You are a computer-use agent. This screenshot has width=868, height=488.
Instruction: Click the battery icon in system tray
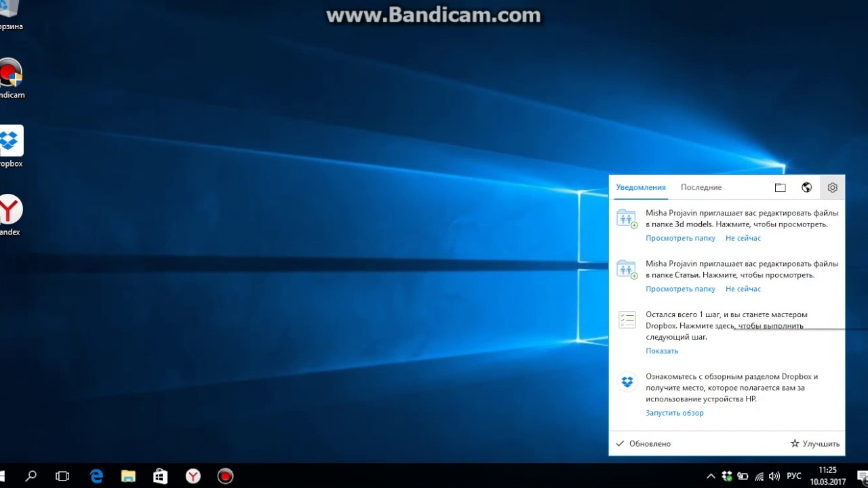click(743, 476)
